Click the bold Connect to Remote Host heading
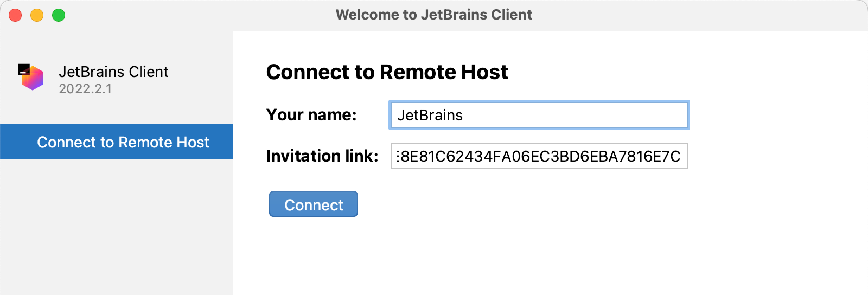Screen dimensions: 868x295 (x=387, y=72)
